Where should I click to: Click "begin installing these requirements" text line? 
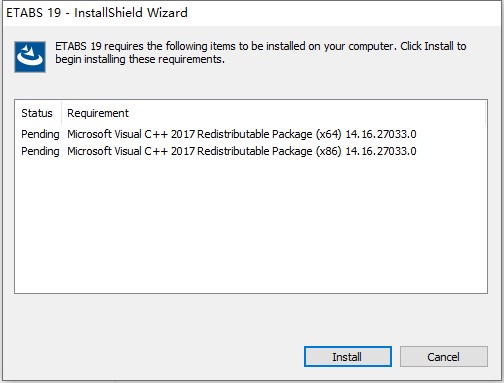(x=140, y=59)
